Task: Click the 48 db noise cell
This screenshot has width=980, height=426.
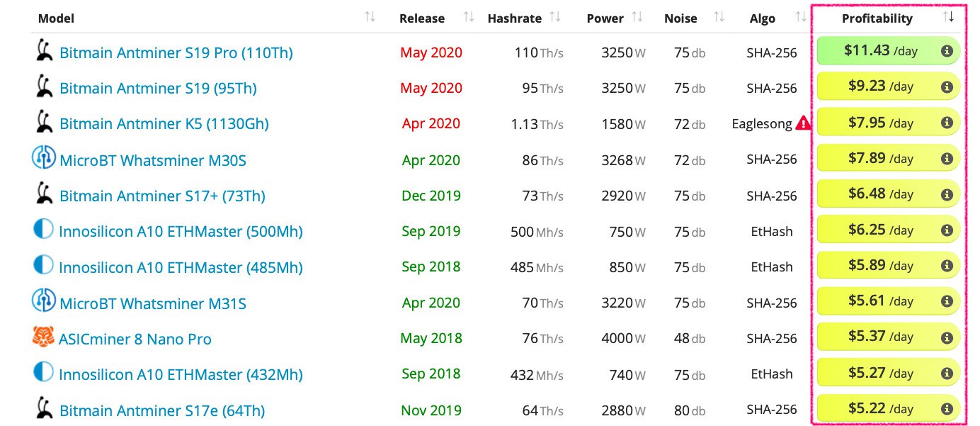Action: coord(690,338)
